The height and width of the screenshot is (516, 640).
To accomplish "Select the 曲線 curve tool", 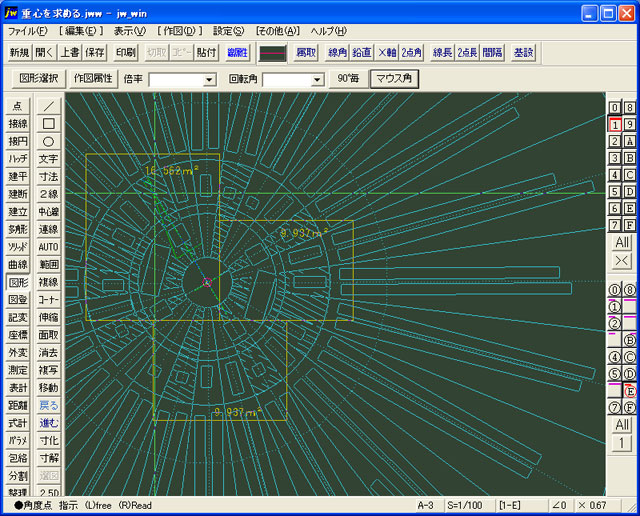I will [x=18, y=265].
